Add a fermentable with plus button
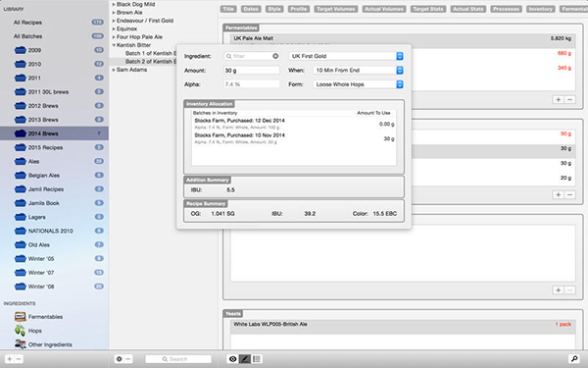This screenshot has width=588, height=368. [559, 99]
